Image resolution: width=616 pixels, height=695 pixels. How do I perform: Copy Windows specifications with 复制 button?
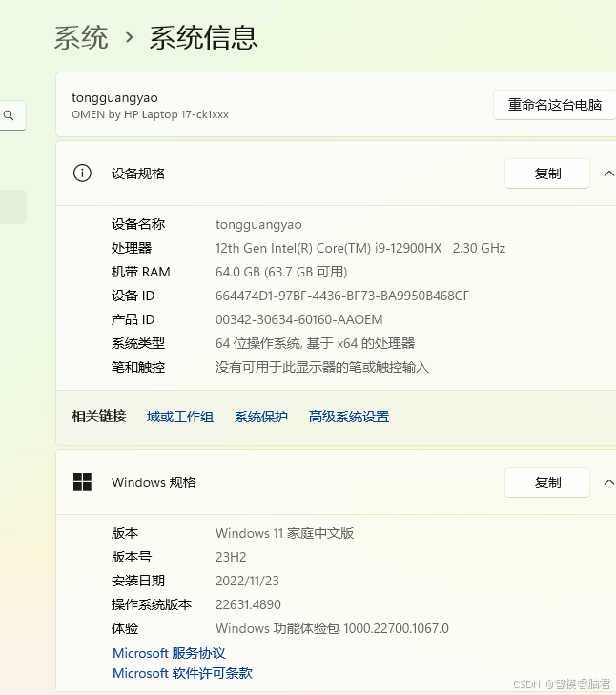547,482
